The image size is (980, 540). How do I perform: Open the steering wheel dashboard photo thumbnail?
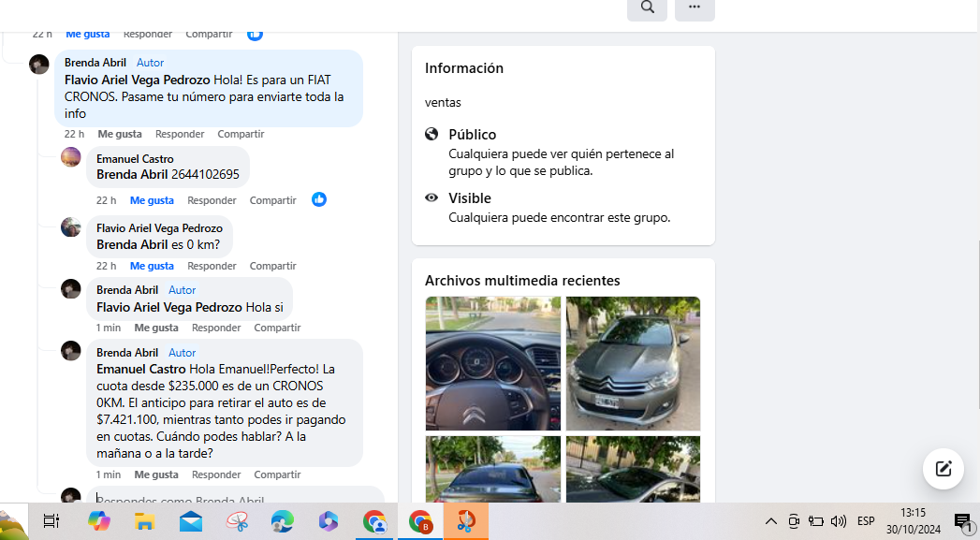493,363
